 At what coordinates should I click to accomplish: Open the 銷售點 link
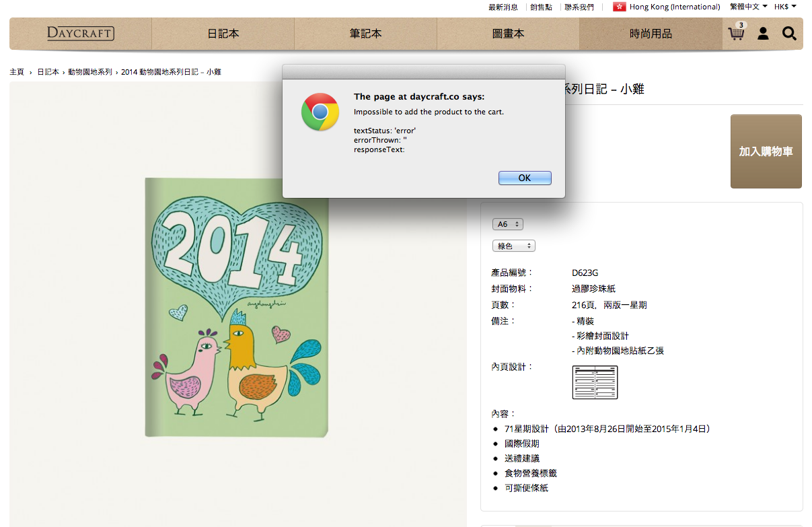541,7
